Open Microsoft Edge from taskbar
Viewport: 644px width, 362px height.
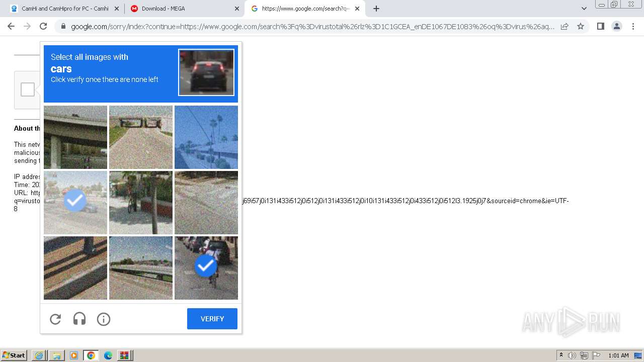108,355
